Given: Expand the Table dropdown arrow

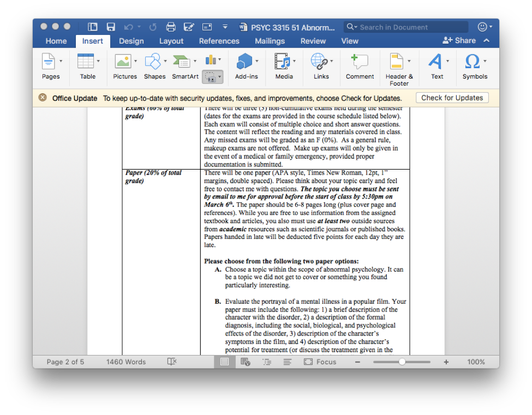Looking at the screenshot, I should (x=98, y=61).
